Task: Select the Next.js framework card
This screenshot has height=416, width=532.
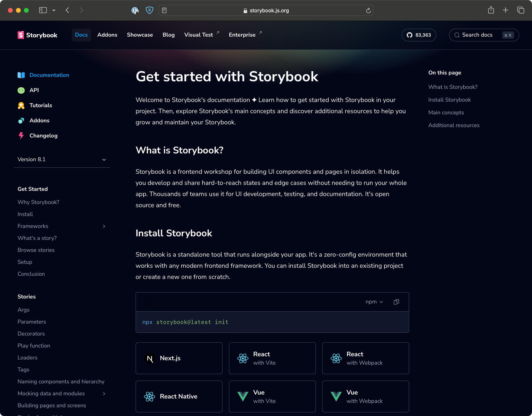Action: [x=179, y=358]
